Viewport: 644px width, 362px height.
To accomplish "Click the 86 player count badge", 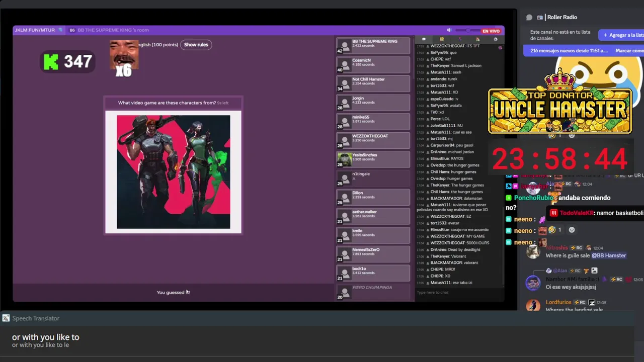I will tap(72, 30).
